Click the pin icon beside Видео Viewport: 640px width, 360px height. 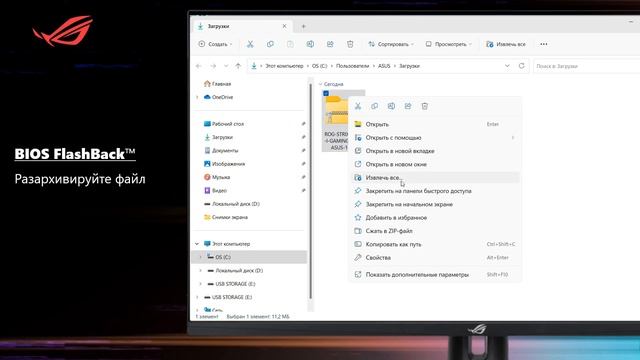pyautogui.click(x=303, y=191)
